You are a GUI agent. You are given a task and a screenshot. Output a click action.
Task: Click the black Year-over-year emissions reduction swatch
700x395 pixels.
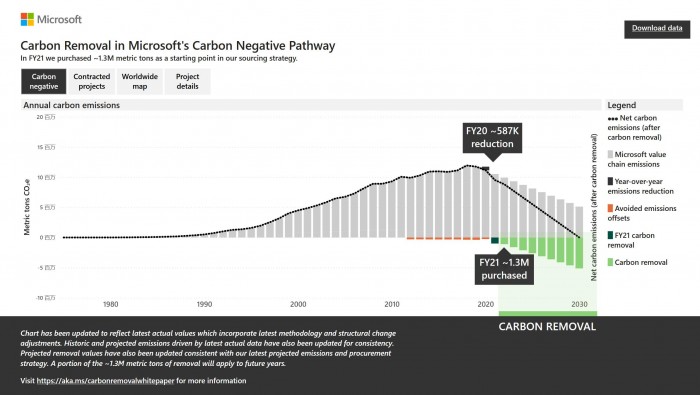click(x=610, y=182)
